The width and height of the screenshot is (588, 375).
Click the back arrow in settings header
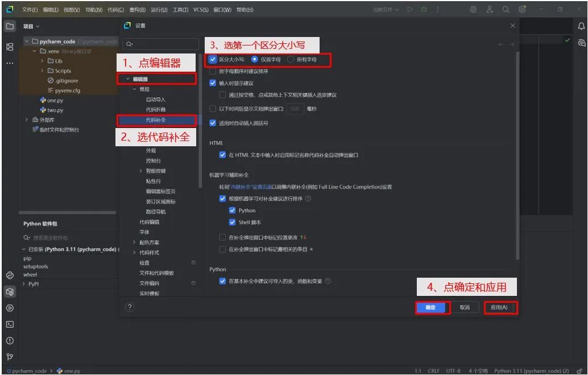click(x=500, y=44)
